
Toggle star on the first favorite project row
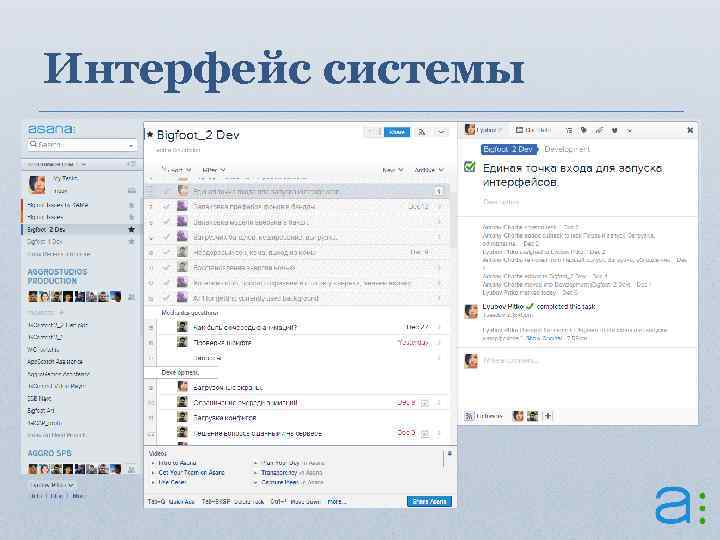131,205
